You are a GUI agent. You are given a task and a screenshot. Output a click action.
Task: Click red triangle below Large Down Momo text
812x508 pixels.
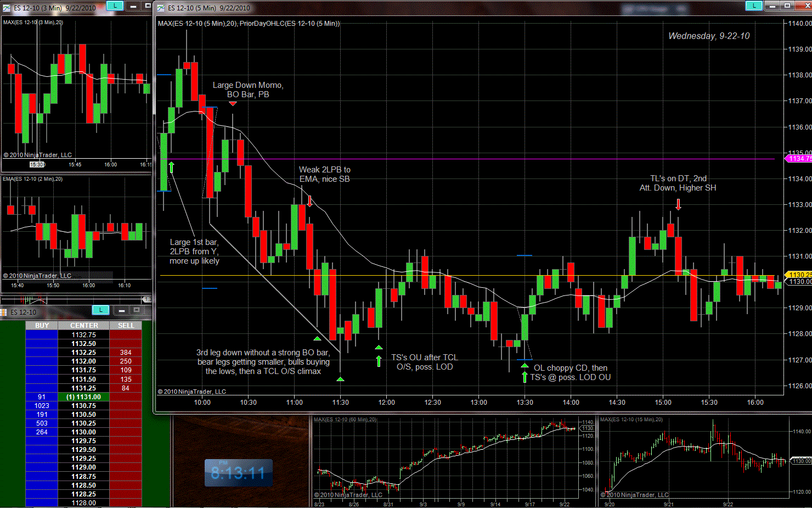[233, 103]
